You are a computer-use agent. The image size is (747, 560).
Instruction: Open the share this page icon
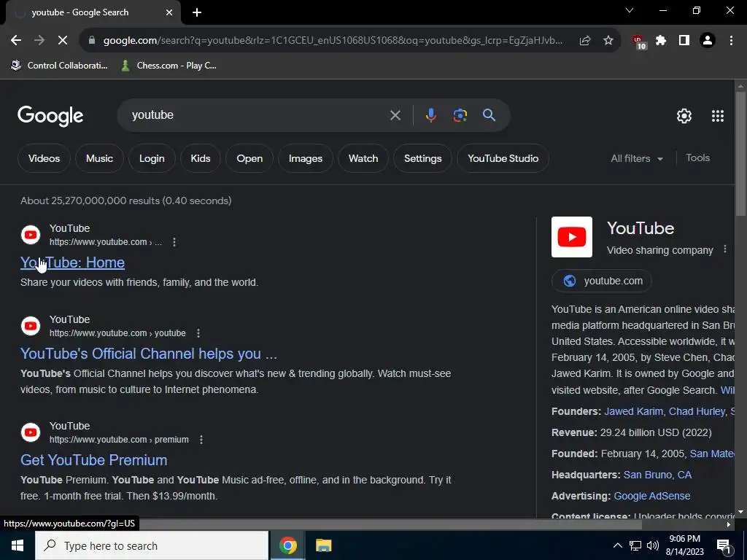tap(585, 41)
